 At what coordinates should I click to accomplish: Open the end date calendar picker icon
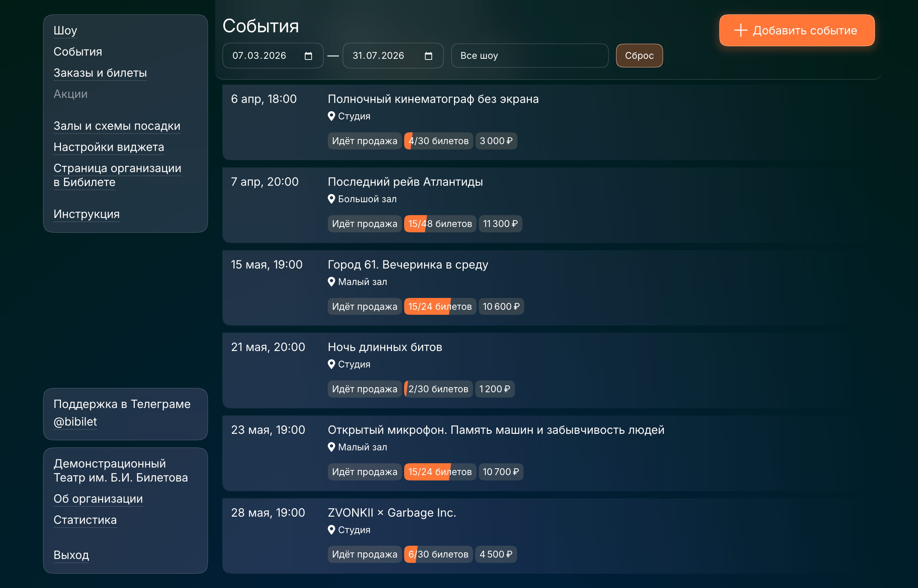pos(429,56)
